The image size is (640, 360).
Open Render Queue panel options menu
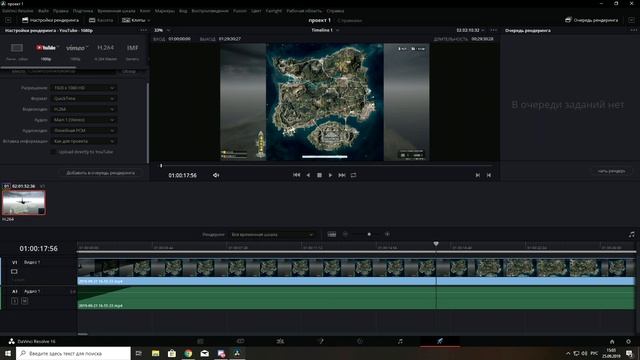(x=633, y=30)
